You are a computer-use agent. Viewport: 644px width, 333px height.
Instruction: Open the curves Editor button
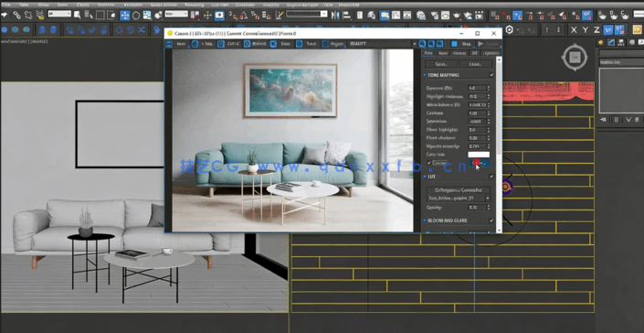(x=480, y=163)
